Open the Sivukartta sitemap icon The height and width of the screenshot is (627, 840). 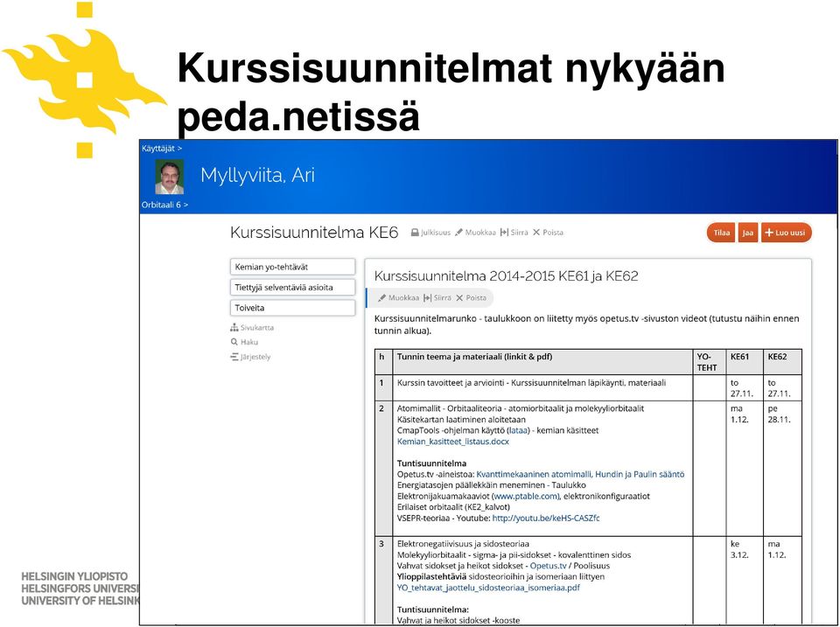pos(234,328)
